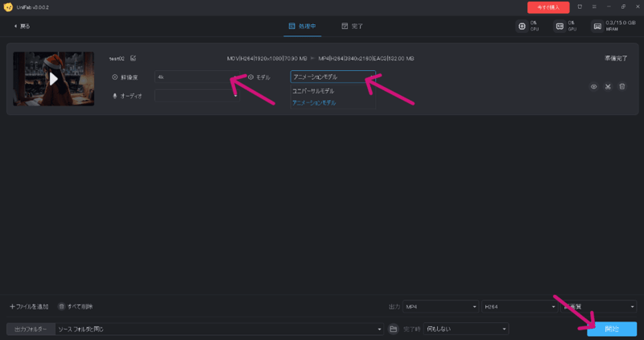Click the scissors trim icon

tap(608, 86)
